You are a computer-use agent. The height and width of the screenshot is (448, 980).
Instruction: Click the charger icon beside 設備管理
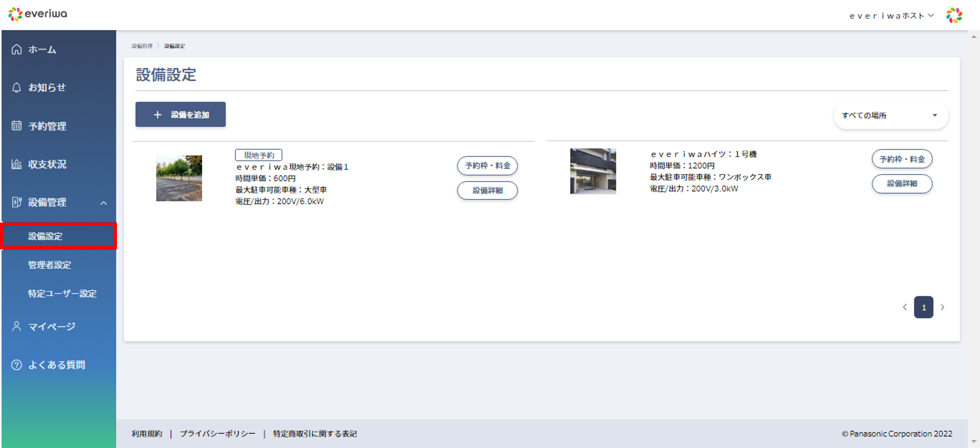pyautogui.click(x=16, y=202)
